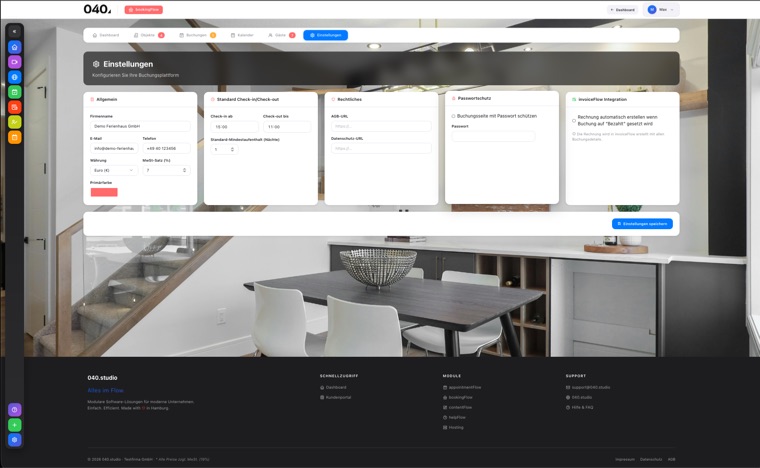Screen dimensions: 760x468
Task: Click the Check-out bis time field
Action: pyautogui.click(x=287, y=126)
